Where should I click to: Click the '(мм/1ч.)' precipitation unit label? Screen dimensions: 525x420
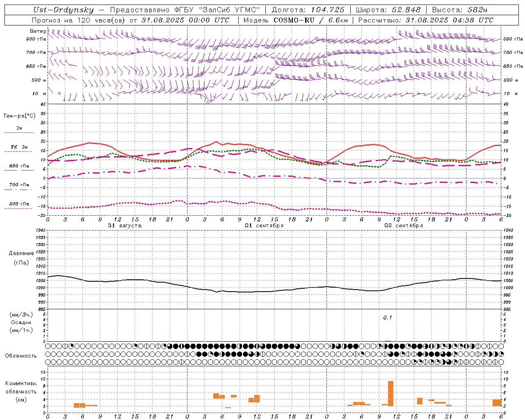pyautogui.click(x=21, y=330)
